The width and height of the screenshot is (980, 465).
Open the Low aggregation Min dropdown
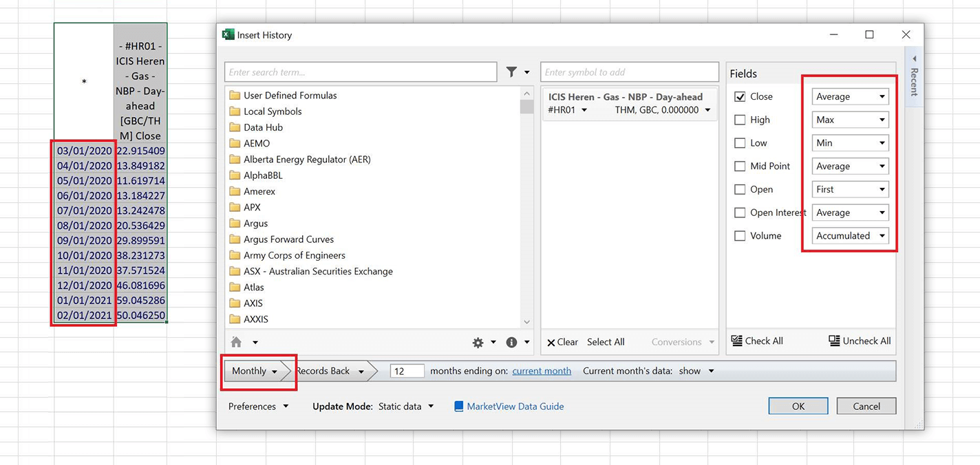click(x=850, y=143)
